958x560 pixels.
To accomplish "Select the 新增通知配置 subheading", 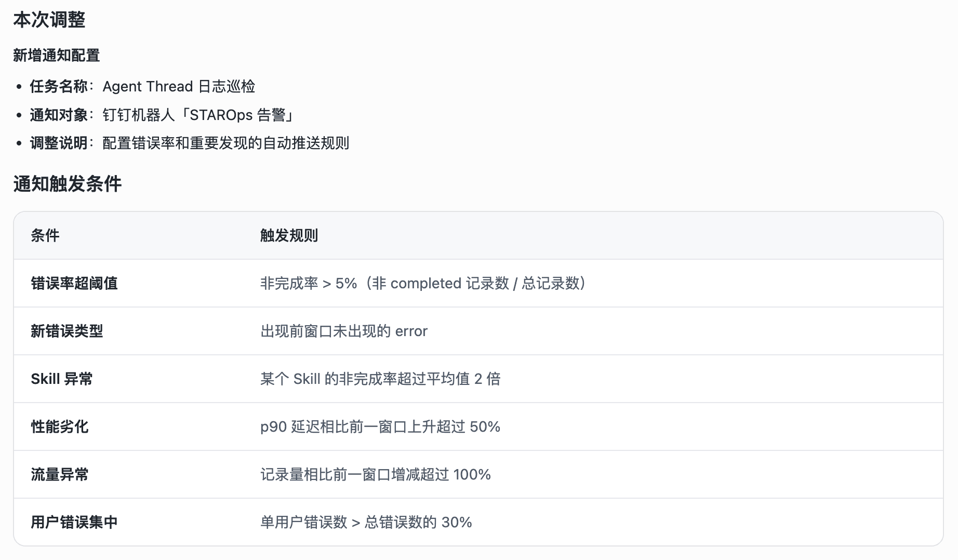I will pos(57,56).
